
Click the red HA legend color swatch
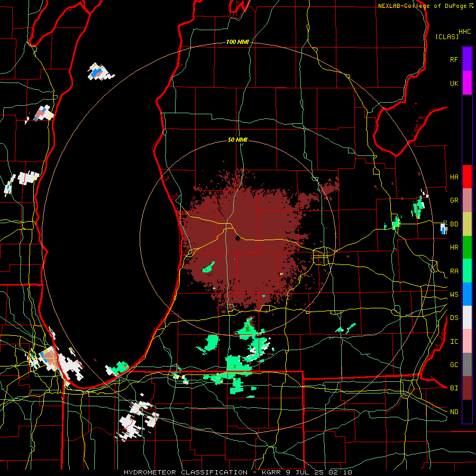(x=467, y=177)
